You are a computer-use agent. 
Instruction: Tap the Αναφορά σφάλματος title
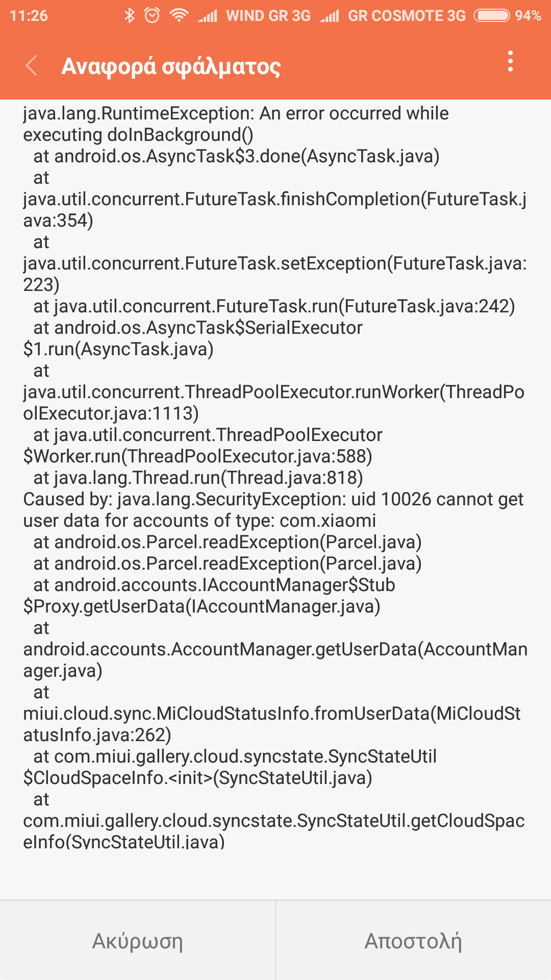coord(171,66)
